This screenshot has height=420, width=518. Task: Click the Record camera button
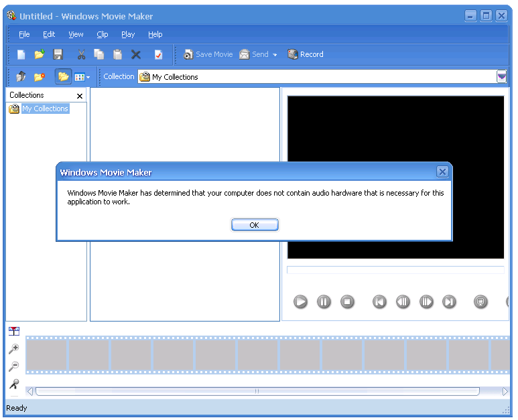(x=306, y=54)
